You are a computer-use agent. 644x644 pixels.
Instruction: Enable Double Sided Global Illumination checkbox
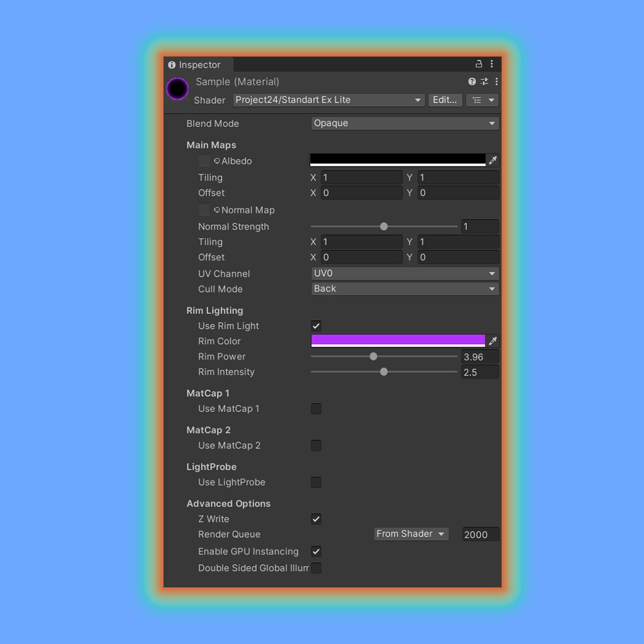316,568
